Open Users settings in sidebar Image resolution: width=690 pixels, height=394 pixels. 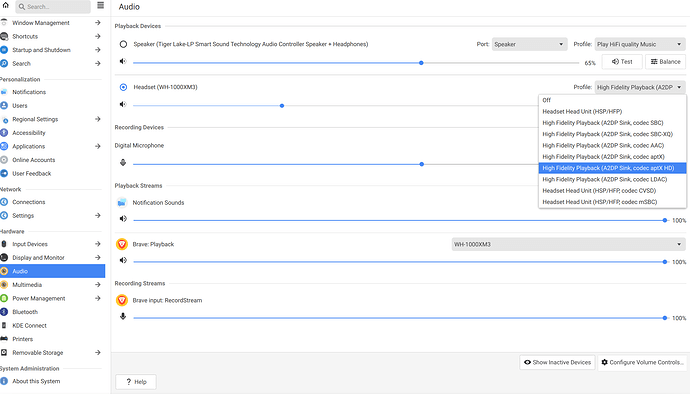point(52,106)
